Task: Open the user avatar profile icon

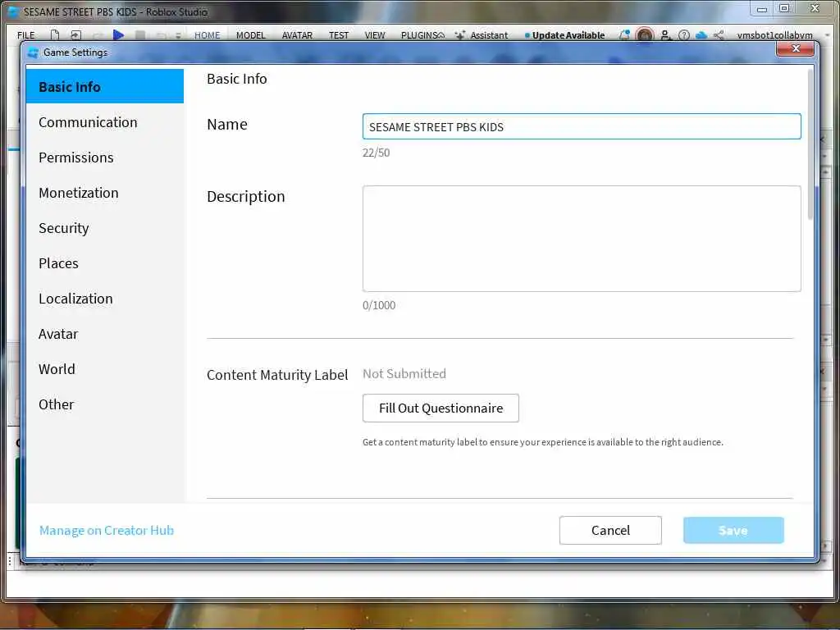Action: (645, 34)
